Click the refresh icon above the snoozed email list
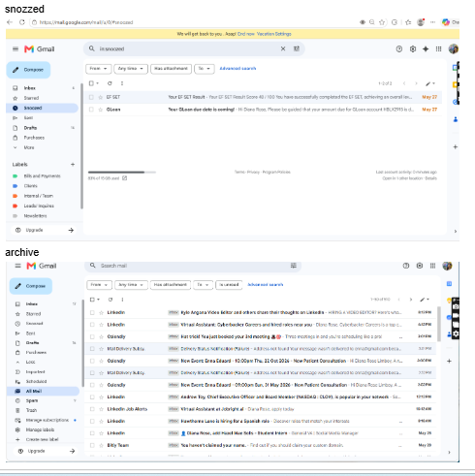 [110, 83]
